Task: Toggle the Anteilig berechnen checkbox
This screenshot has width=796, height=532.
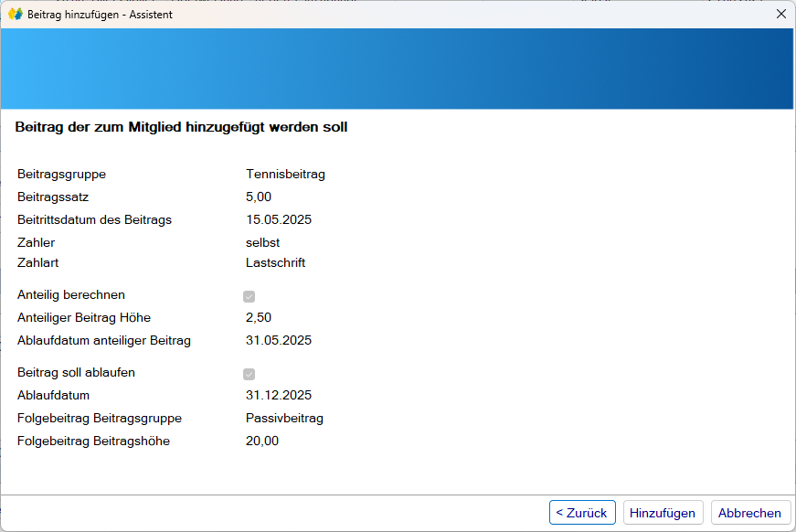Action: pyautogui.click(x=249, y=296)
